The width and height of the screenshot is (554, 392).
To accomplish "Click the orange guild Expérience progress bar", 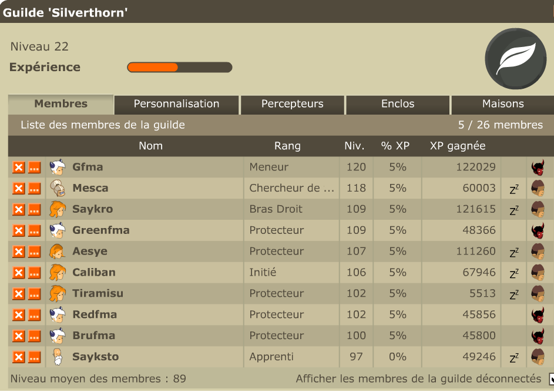I will click(x=180, y=67).
